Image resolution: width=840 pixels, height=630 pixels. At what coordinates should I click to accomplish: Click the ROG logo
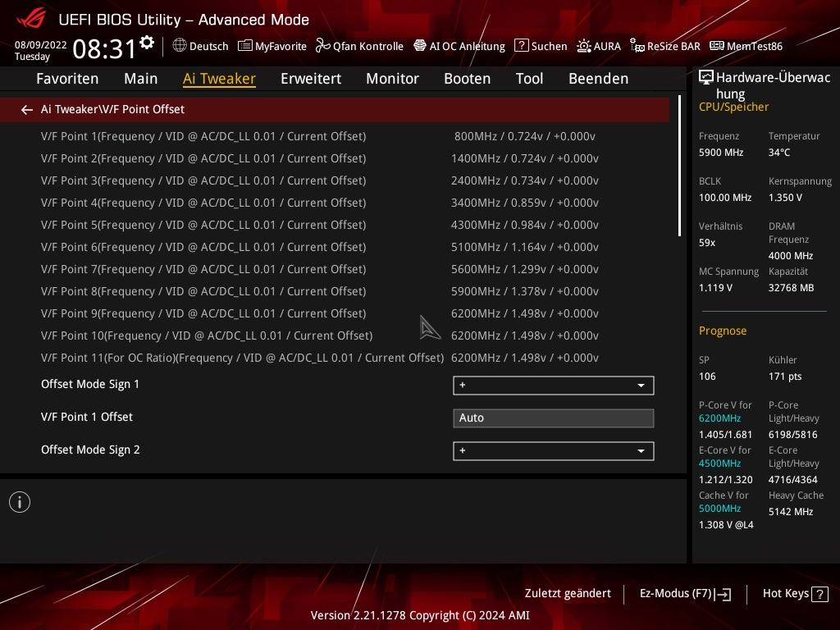click(31, 18)
